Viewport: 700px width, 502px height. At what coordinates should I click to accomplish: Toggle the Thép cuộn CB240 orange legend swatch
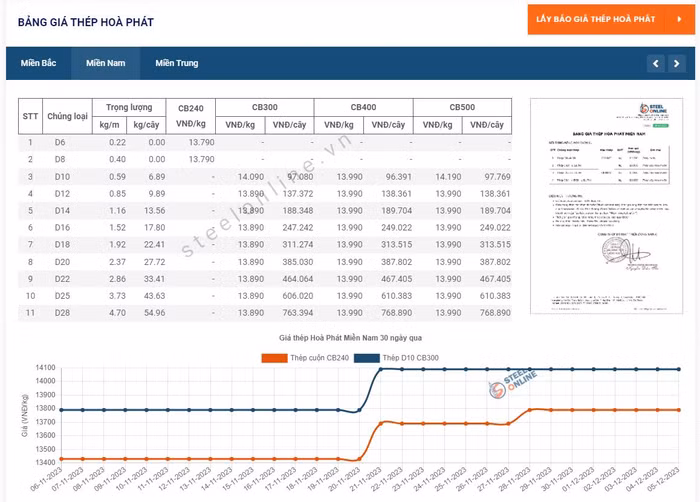click(x=274, y=358)
